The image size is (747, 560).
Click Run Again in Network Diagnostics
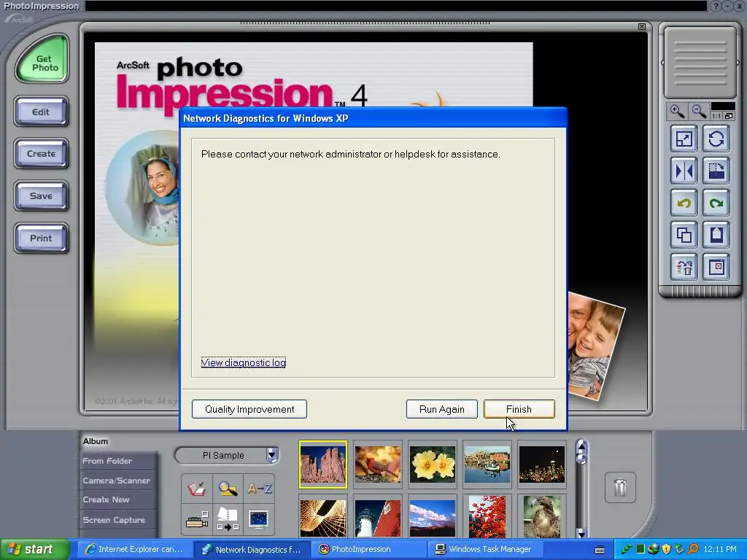click(441, 409)
